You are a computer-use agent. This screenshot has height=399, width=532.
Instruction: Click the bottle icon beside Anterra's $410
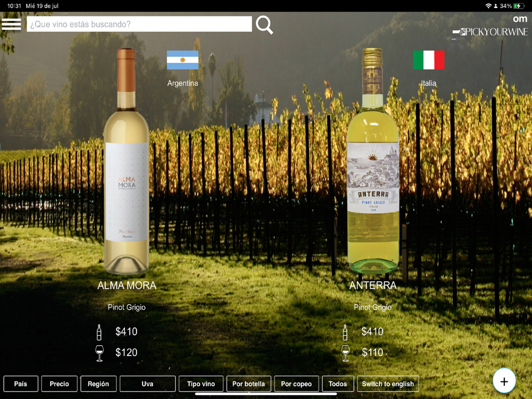(345, 332)
